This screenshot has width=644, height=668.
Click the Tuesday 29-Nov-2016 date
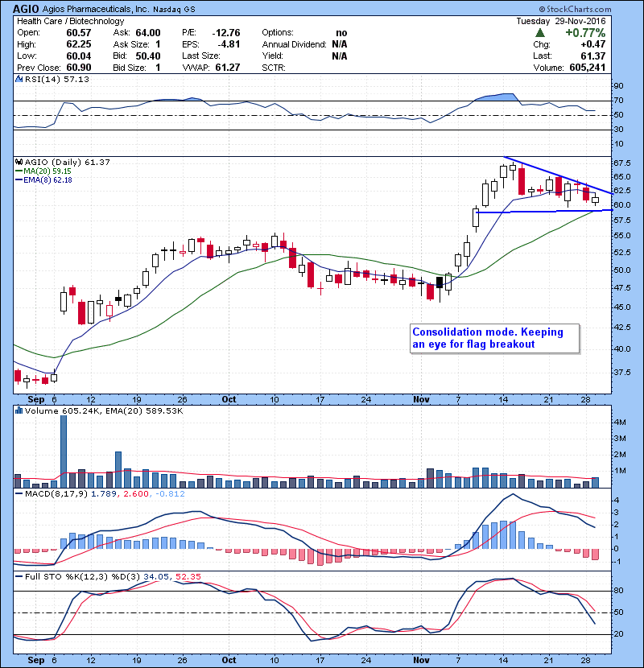pyautogui.click(x=561, y=21)
